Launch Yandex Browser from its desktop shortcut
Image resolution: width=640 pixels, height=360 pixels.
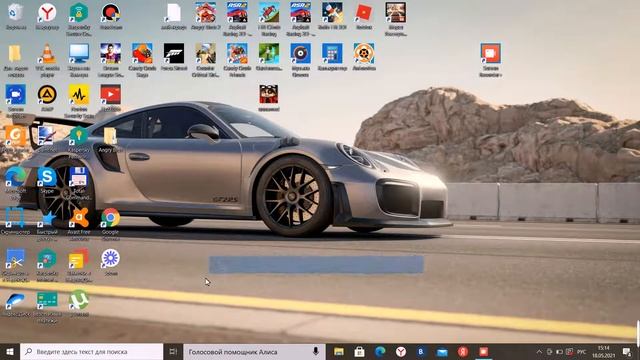click(47, 12)
